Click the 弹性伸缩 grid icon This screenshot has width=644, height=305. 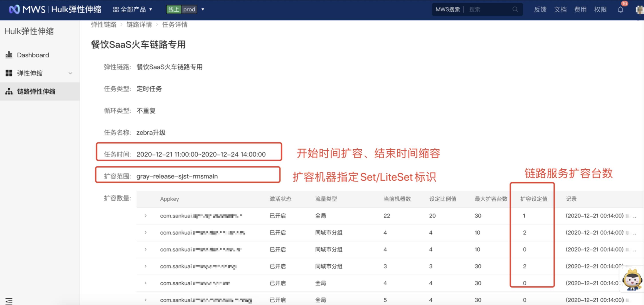click(9, 73)
